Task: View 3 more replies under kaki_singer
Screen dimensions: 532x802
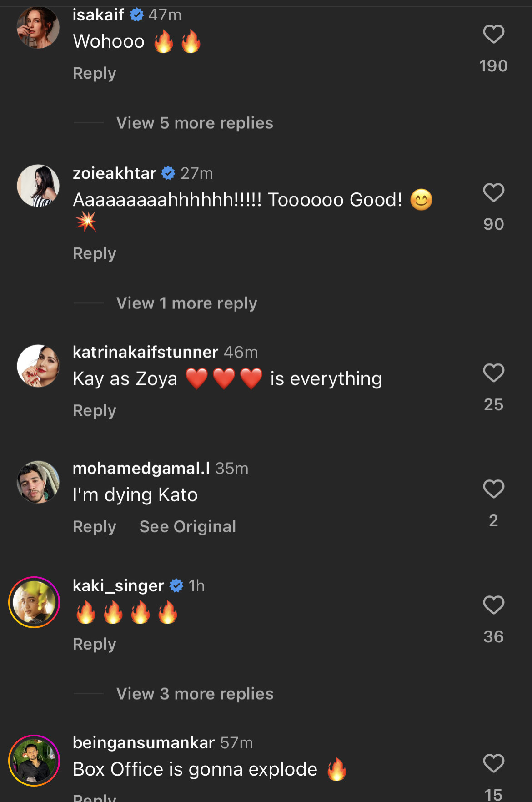Action: (195, 694)
